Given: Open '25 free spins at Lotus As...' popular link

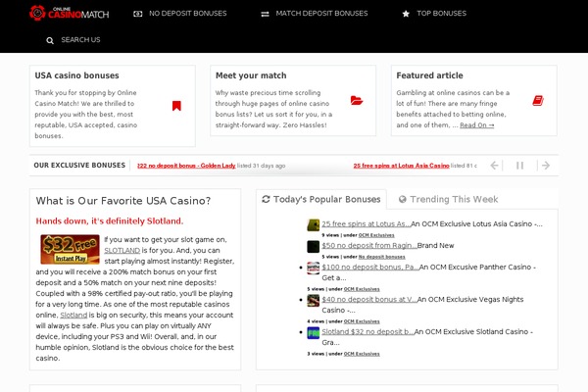Looking at the screenshot, I should tap(366, 224).
